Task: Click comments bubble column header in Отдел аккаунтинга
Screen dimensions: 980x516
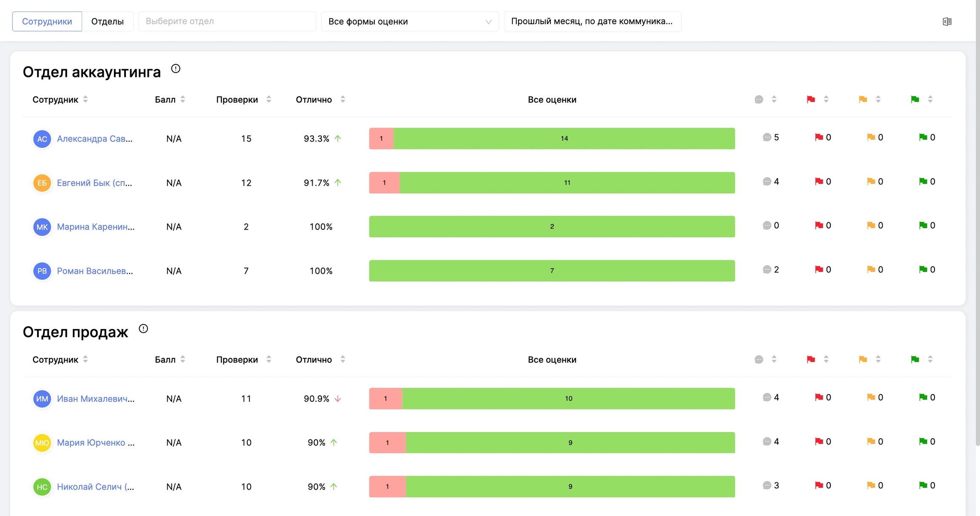Action: click(x=759, y=99)
